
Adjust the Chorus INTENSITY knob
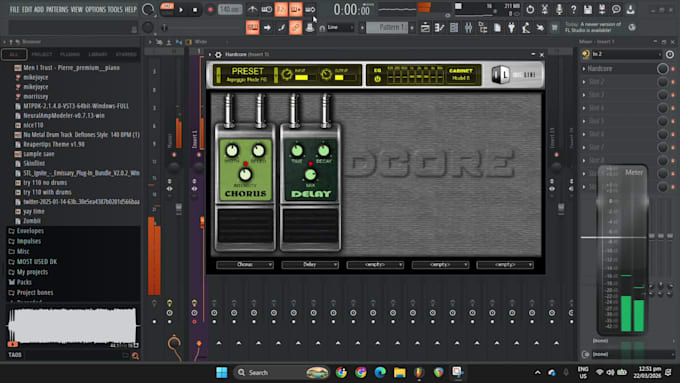(x=245, y=174)
